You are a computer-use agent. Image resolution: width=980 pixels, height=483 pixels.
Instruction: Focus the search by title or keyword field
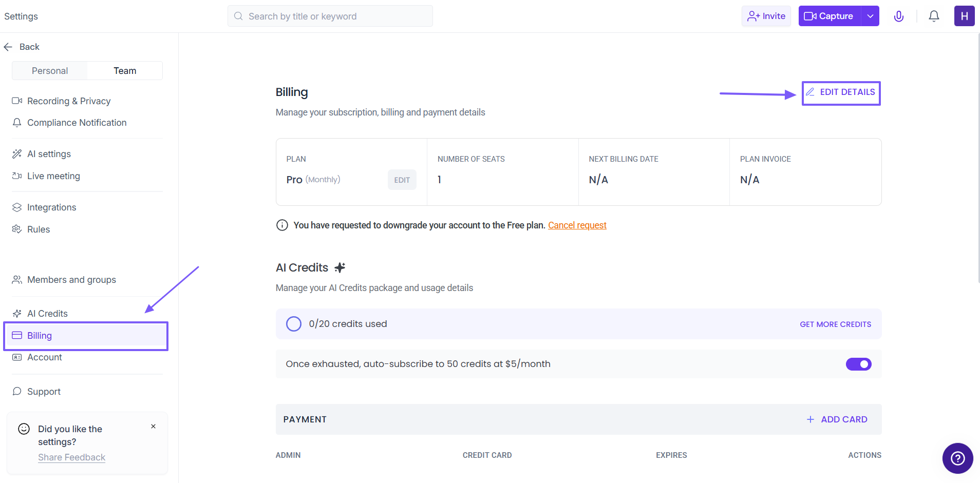coord(330,16)
